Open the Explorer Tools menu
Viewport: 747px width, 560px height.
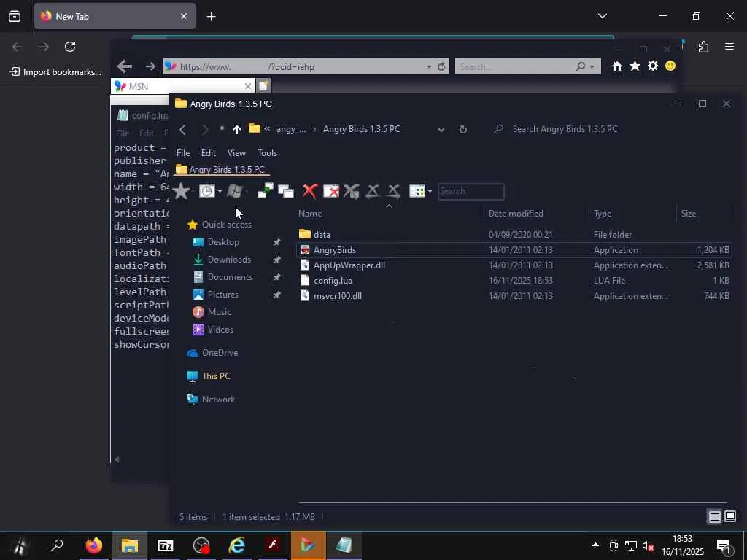click(267, 153)
